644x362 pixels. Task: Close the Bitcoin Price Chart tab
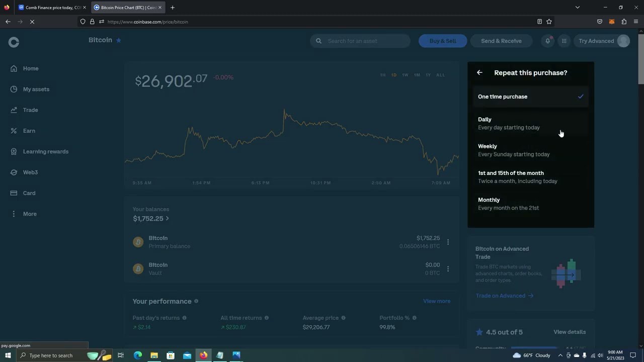tap(160, 8)
